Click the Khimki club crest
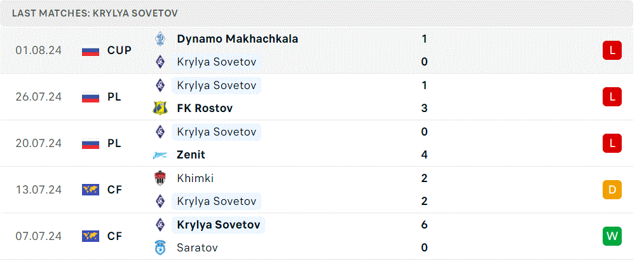644x261 pixels. (160, 178)
